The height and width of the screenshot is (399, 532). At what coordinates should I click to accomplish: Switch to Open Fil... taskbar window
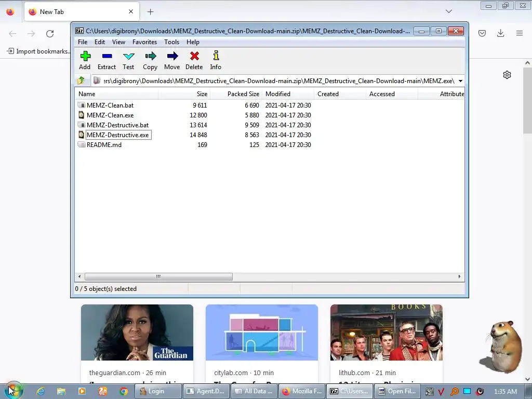pos(397,391)
